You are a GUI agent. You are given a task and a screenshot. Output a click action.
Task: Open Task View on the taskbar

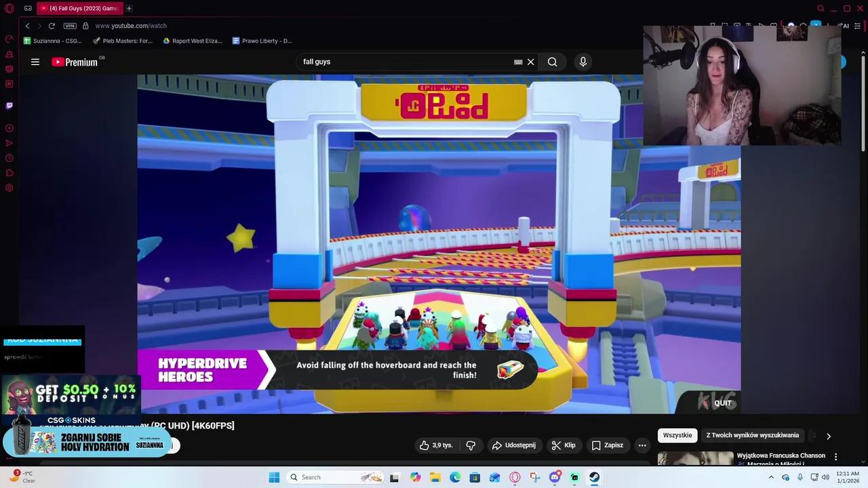394,477
